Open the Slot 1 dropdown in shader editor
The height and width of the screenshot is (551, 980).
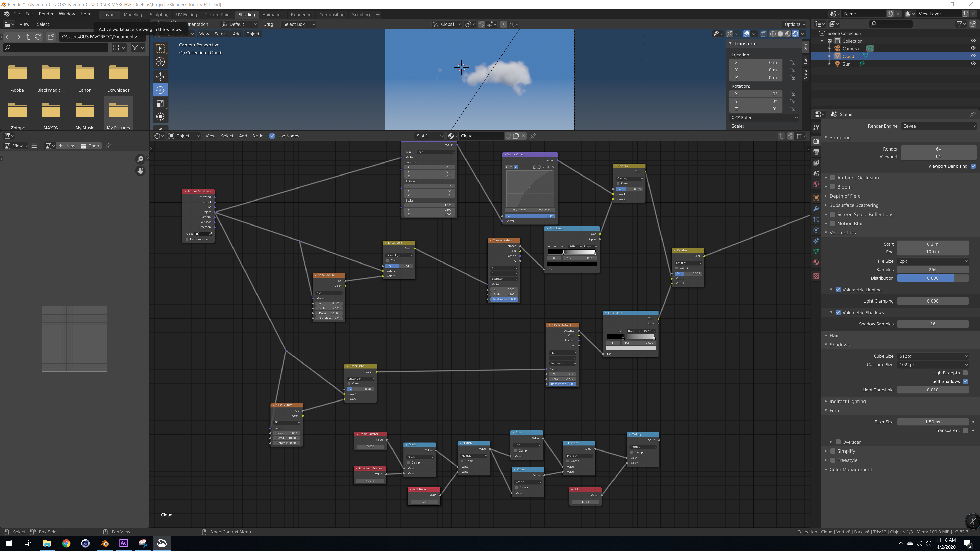[x=429, y=136]
